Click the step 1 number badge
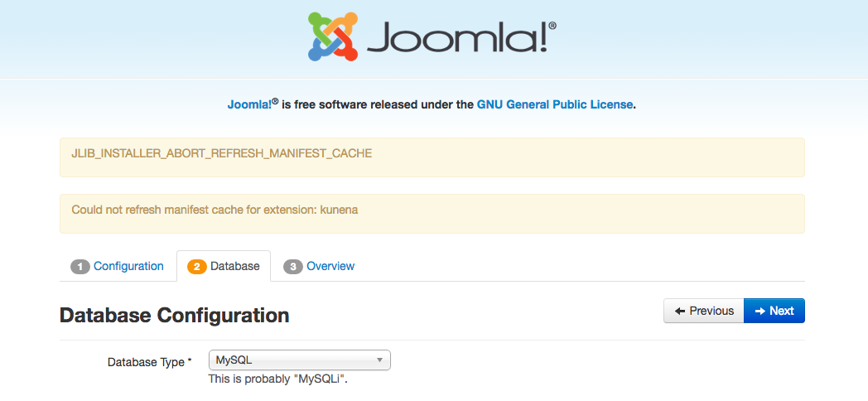Image resolution: width=868 pixels, height=401 pixels. 80,267
